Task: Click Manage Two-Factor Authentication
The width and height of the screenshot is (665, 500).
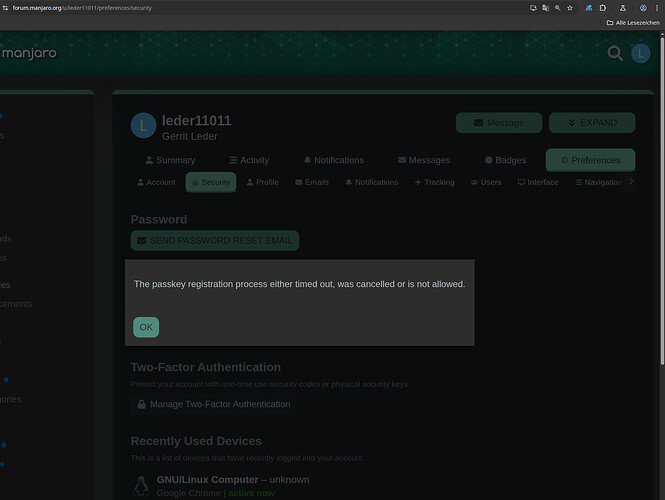Action: tap(214, 404)
